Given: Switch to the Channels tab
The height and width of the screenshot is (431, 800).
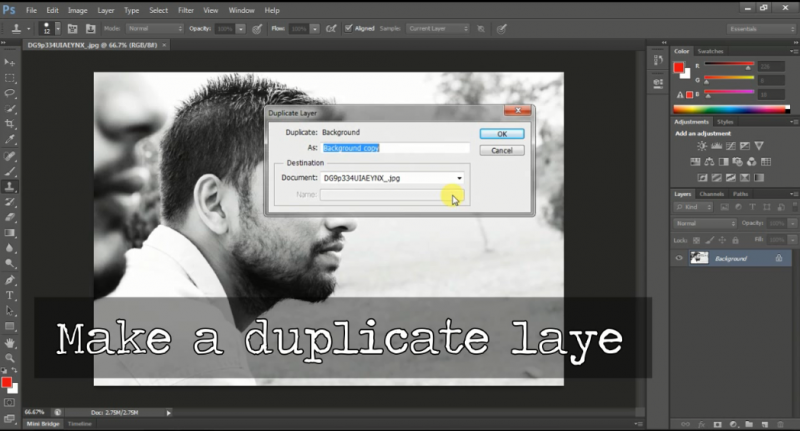Looking at the screenshot, I should pyautogui.click(x=711, y=194).
